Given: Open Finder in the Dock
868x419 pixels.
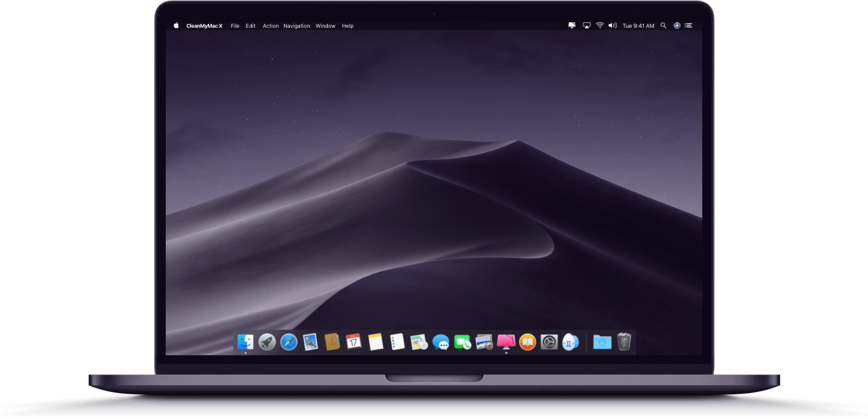Looking at the screenshot, I should 245,342.
